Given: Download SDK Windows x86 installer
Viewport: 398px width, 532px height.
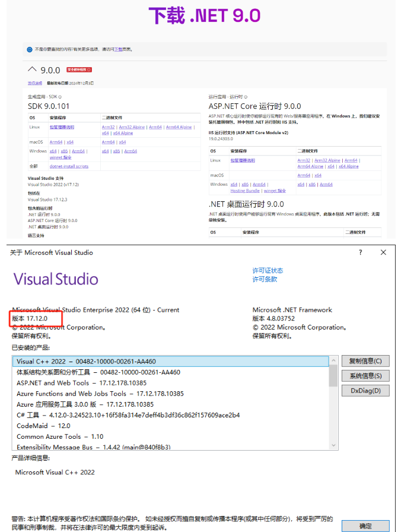Looking at the screenshot, I should pos(64,151).
